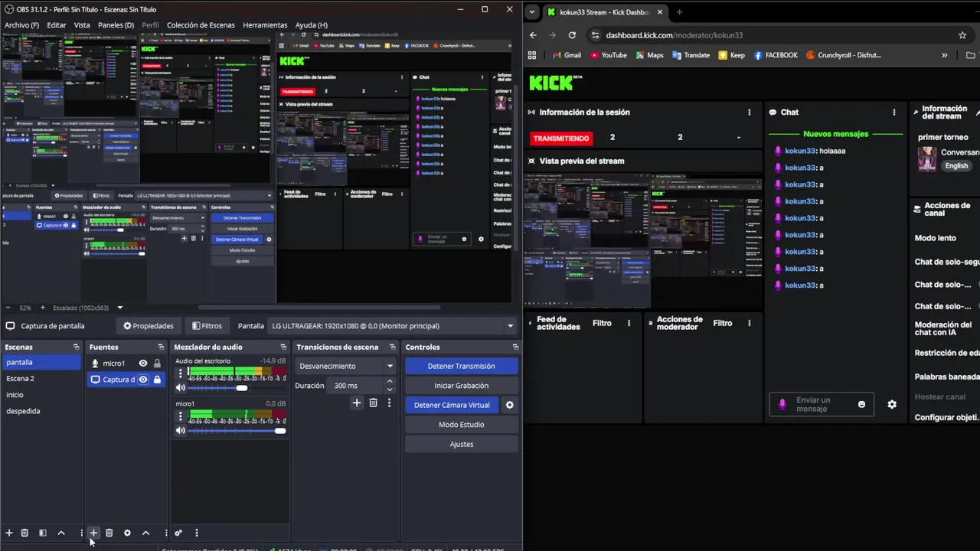Click Detener Cámara Virtual button
The image size is (980, 551).
coord(452,405)
